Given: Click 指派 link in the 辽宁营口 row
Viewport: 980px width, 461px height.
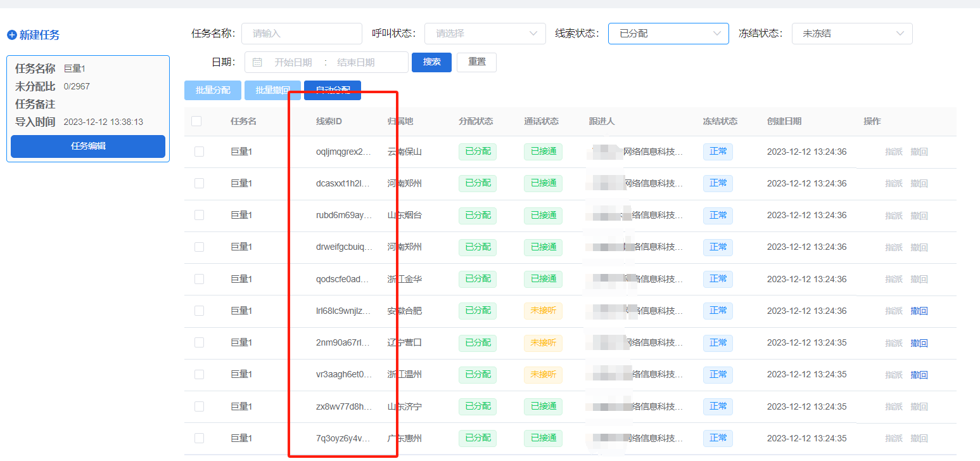Looking at the screenshot, I should (x=893, y=343).
